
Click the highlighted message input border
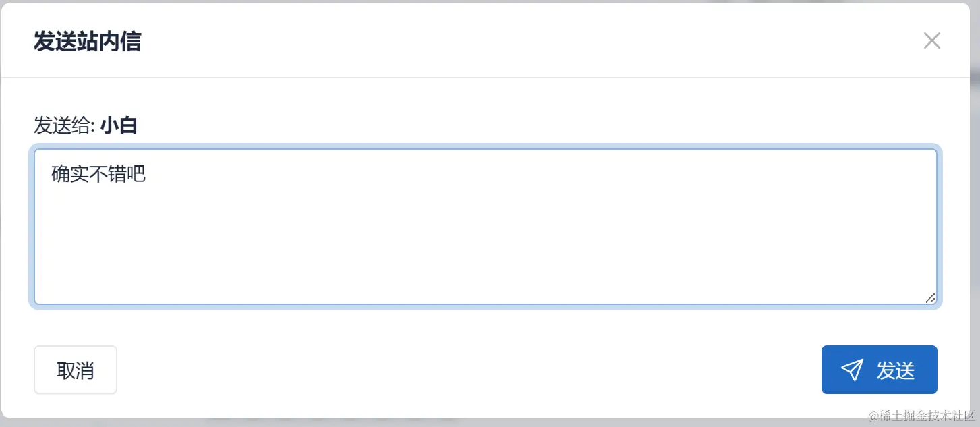pos(483,144)
